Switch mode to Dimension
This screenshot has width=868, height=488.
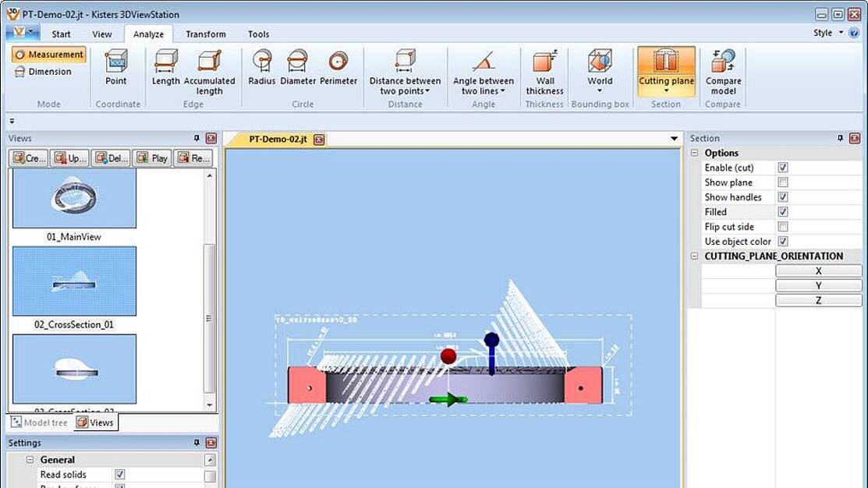click(x=43, y=72)
